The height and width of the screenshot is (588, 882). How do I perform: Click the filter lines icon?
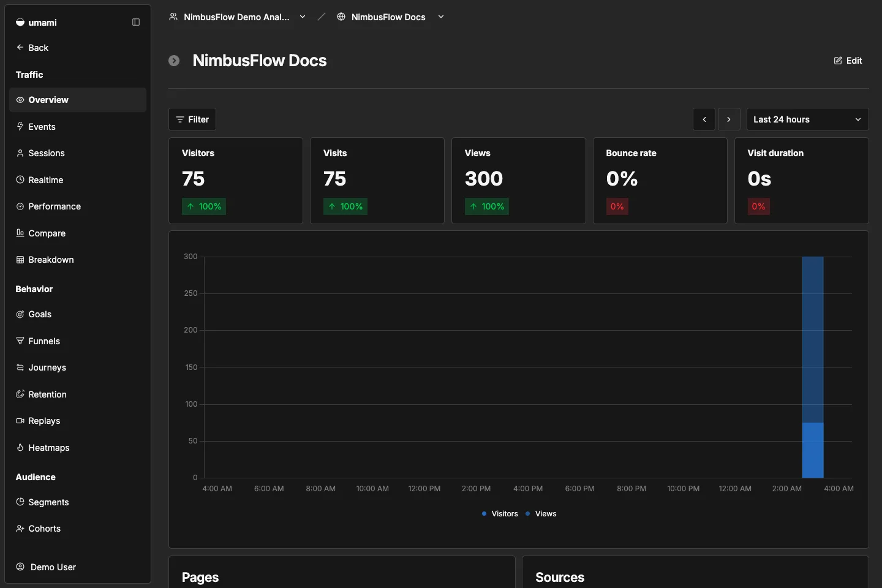180,119
